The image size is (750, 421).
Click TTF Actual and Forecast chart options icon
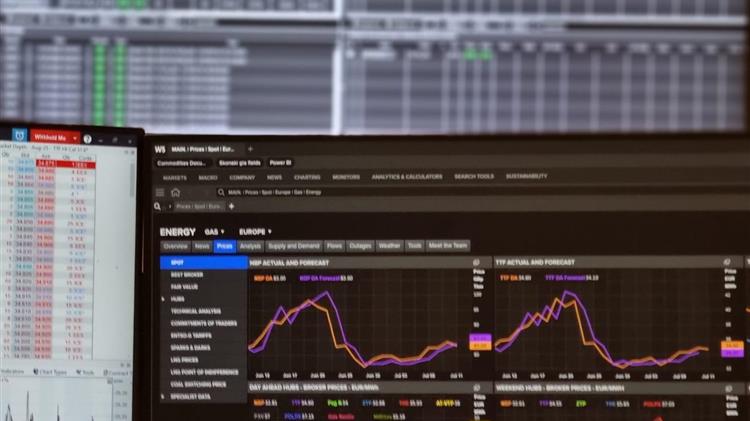point(725,263)
